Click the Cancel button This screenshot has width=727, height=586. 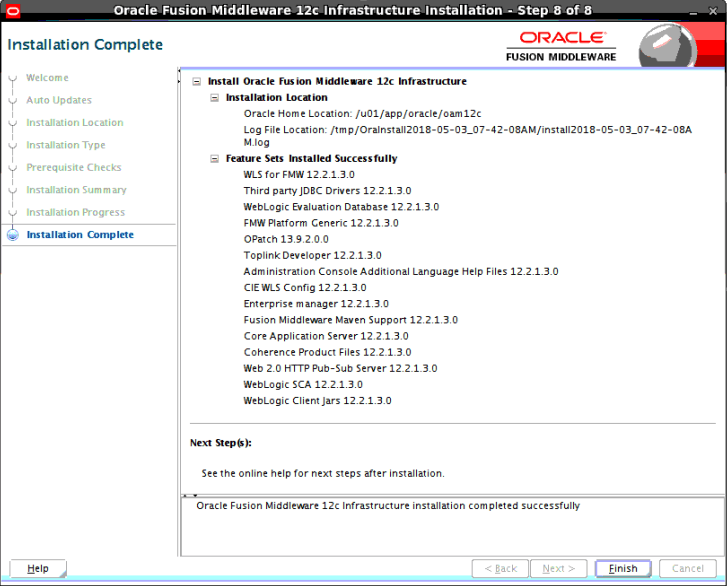(x=688, y=568)
